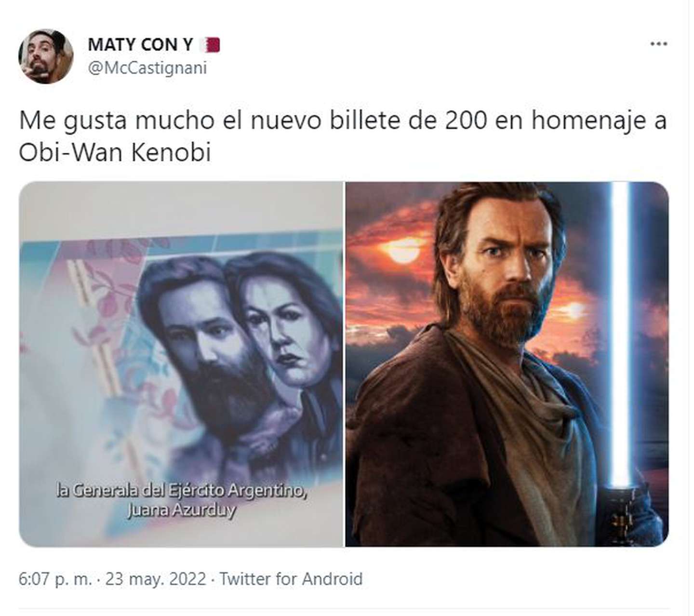The image size is (694, 616).
Task: Click the 23 may. 2022 date
Action: [x=156, y=579]
